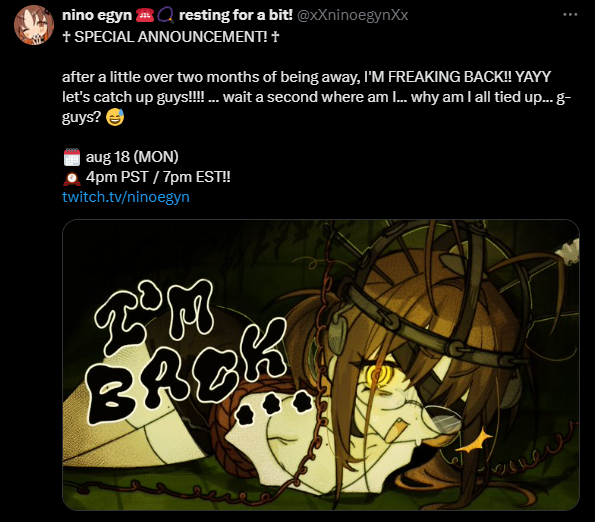Click the @xXninoegynXx handle
The width and height of the screenshot is (595, 522).
pos(353,15)
